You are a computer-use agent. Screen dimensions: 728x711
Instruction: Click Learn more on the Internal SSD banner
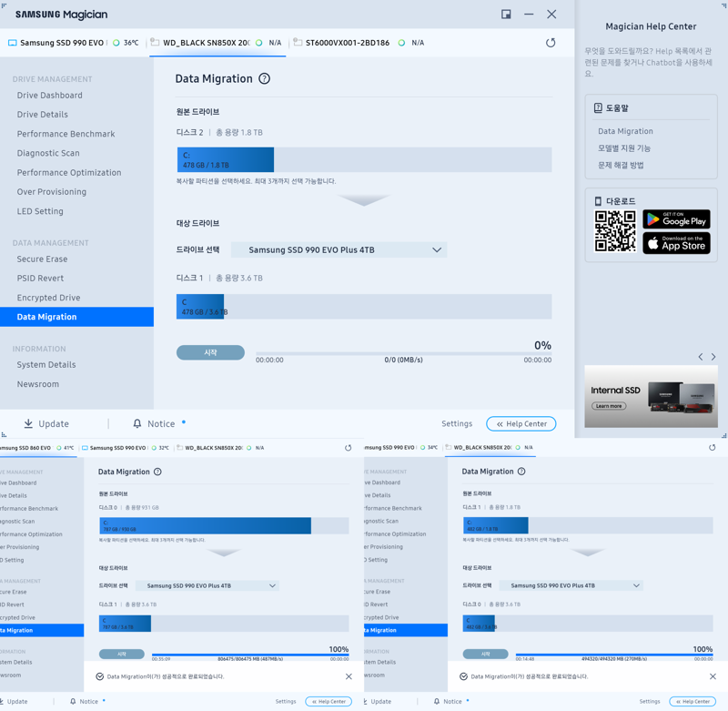coord(609,406)
